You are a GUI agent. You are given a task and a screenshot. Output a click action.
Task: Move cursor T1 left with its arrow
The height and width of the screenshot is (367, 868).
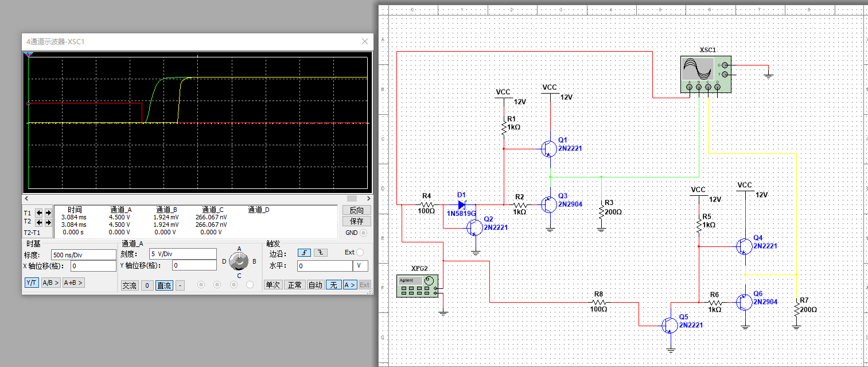pos(39,212)
